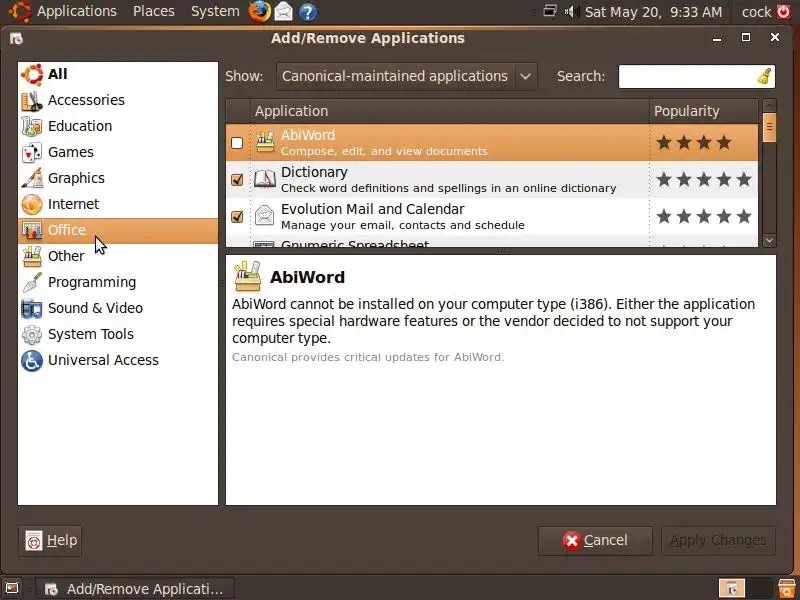Check the AbiWord checkbox
The width and height of the screenshot is (800, 600).
tap(237, 143)
